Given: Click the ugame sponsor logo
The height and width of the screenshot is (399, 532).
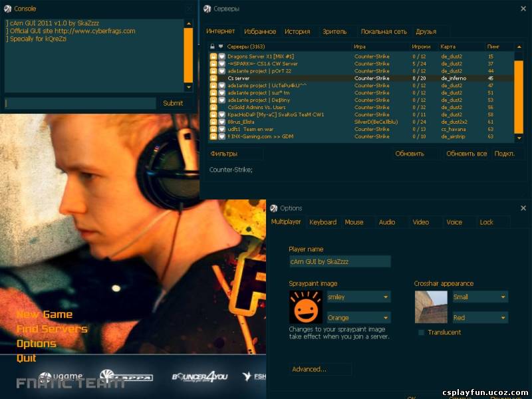Looking at the screenshot, I should point(61,376).
